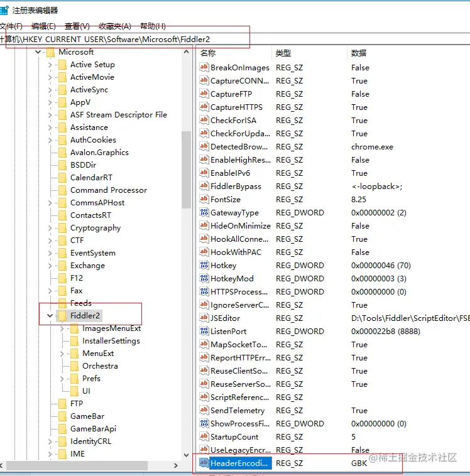Click the EnableIPv6 string value icon
470x476 pixels.
coord(204,173)
